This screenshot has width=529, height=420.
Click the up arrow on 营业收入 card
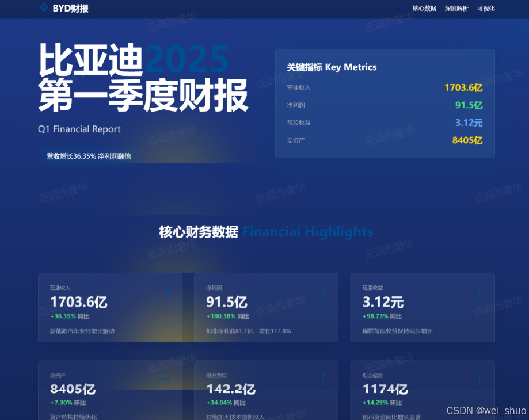[167, 291]
